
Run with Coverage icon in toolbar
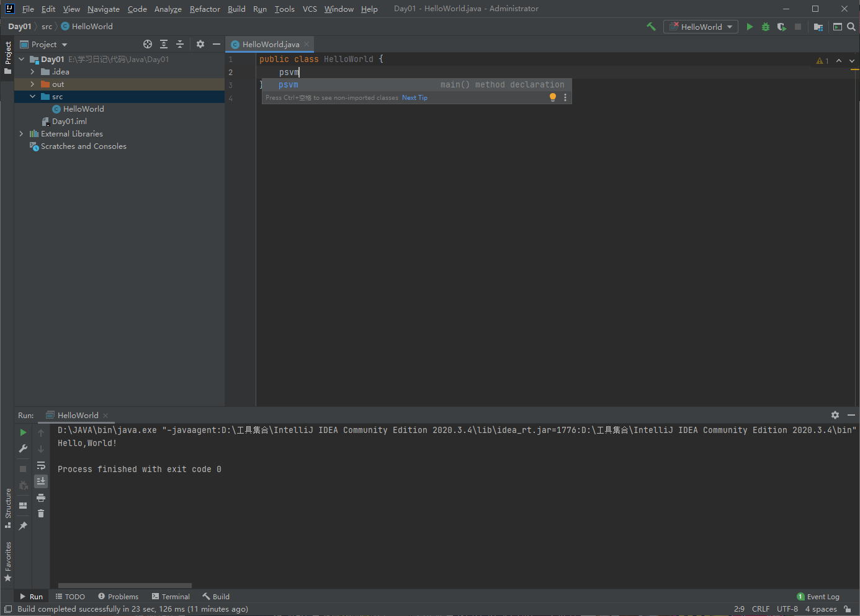pyautogui.click(x=782, y=27)
